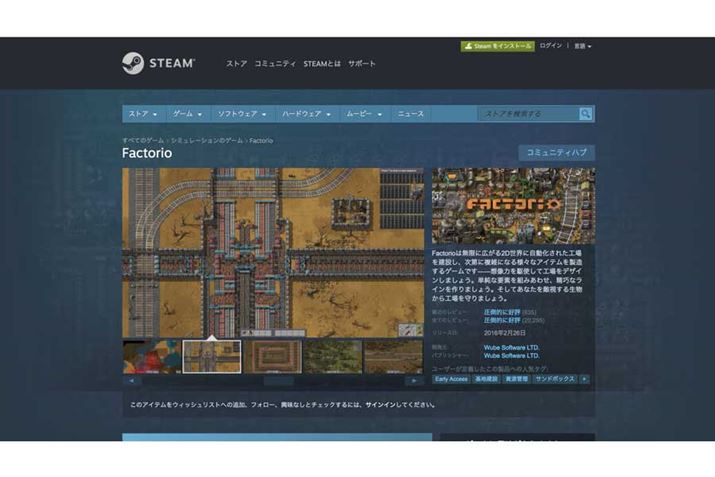Viewport: 715px width, 477px height.
Task: Expand the ソフトウェア dropdown menu
Action: [x=242, y=114]
